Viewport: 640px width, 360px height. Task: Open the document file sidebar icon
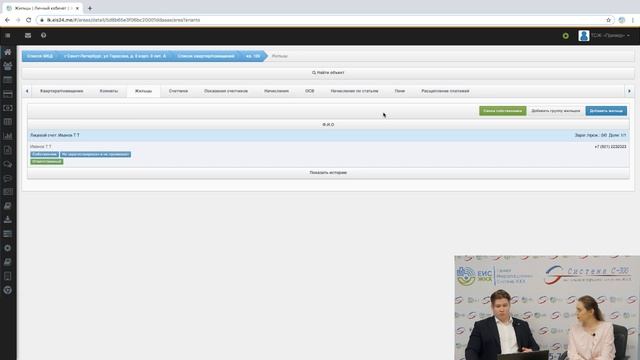(8, 150)
